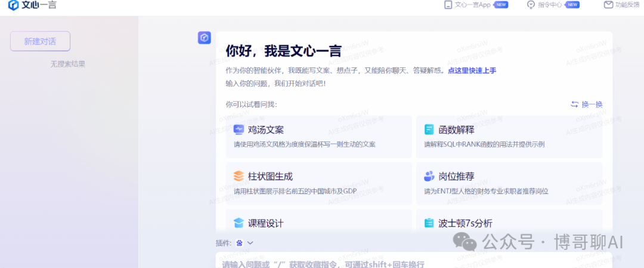Click the 鸡汤文案 card icon

tap(239, 130)
